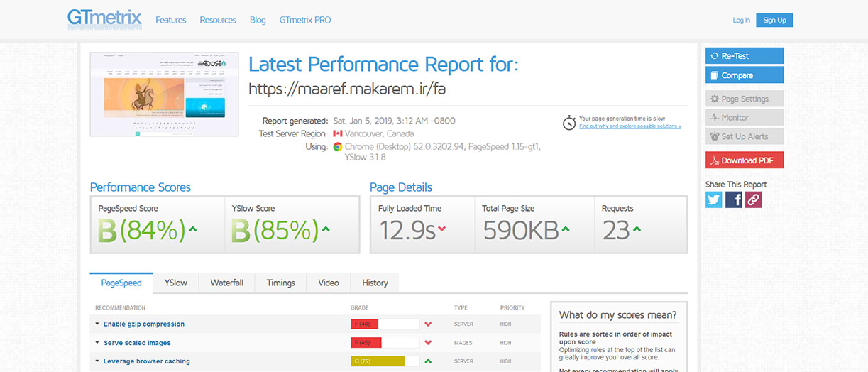Click the Sign Up button
Image resolution: width=868 pixels, height=372 pixels.
(x=774, y=21)
